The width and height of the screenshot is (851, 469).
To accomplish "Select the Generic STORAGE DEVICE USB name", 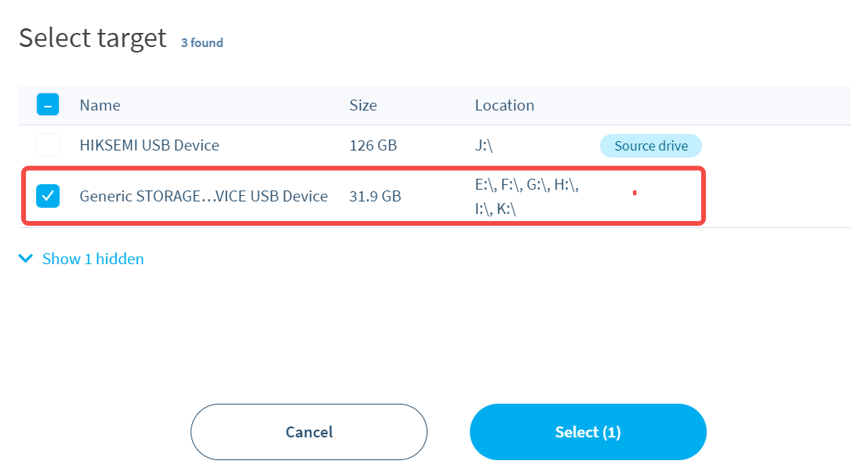I will point(203,196).
